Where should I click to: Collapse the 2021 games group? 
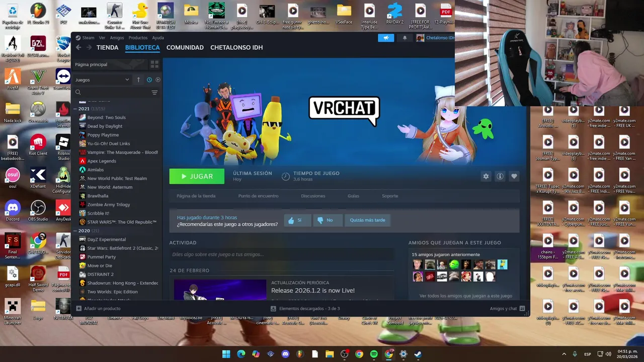pyautogui.click(x=75, y=109)
